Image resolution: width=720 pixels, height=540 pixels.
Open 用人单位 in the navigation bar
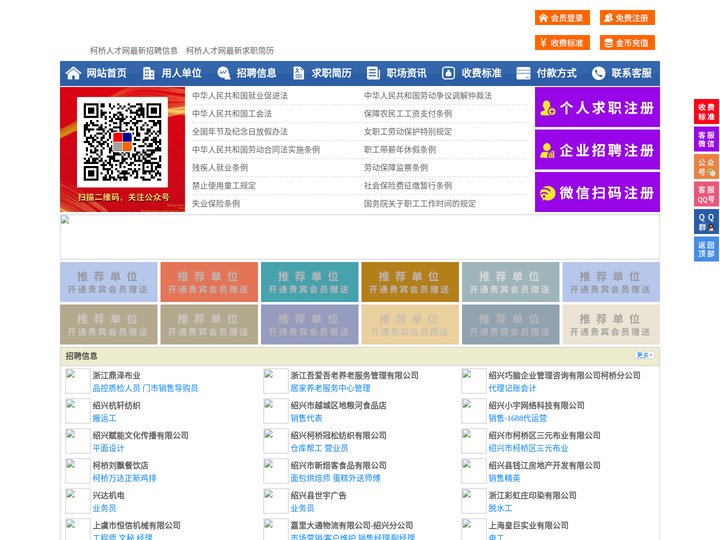pyautogui.click(x=181, y=73)
